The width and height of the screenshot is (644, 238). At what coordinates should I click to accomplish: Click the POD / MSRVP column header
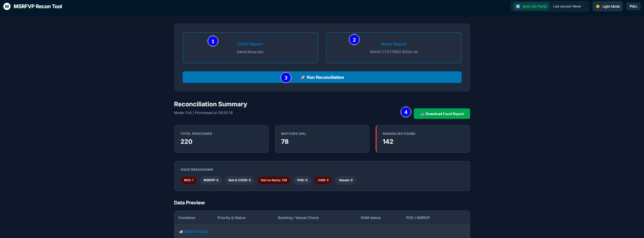(418, 218)
